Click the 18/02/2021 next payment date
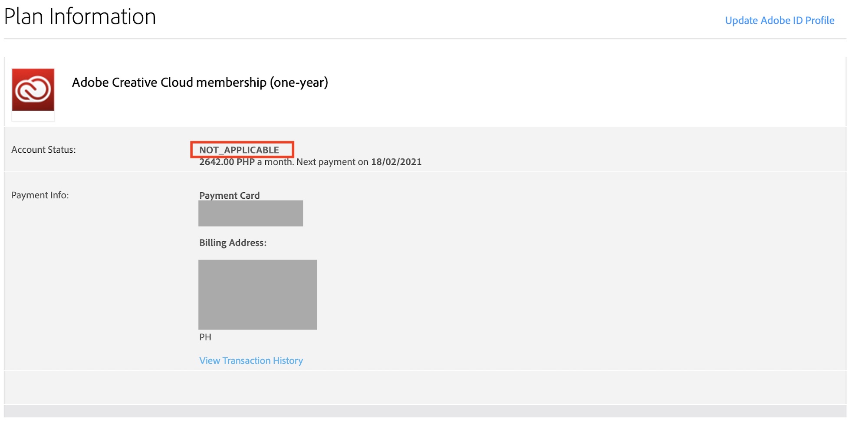Image resolution: width=868 pixels, height=433 pixels. [x=396, y=162]
